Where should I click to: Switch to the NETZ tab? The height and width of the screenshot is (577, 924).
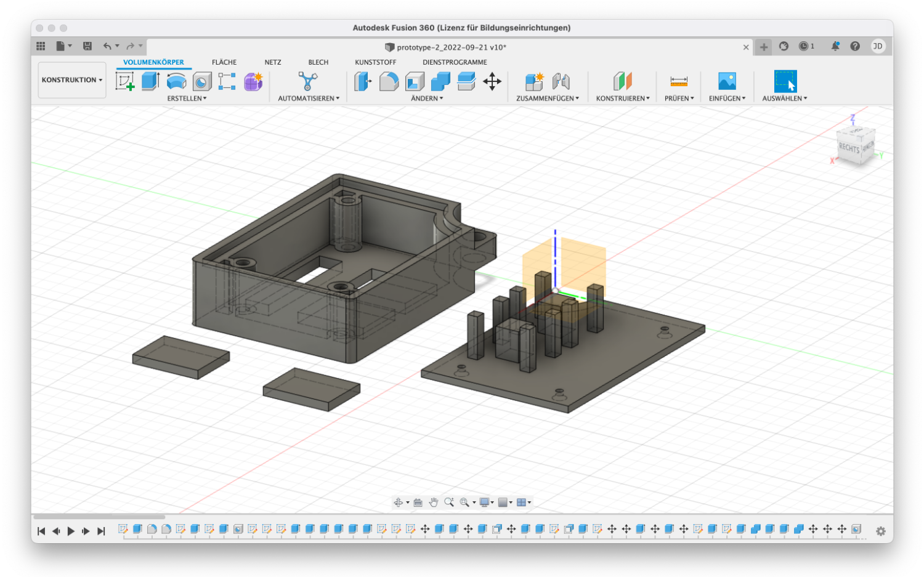click(x=273, y=62)
